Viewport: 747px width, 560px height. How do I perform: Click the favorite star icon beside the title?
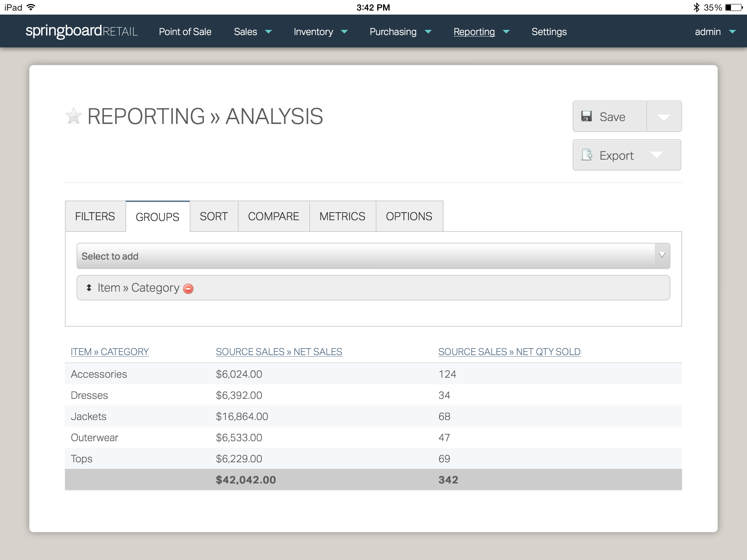(73, 116)
